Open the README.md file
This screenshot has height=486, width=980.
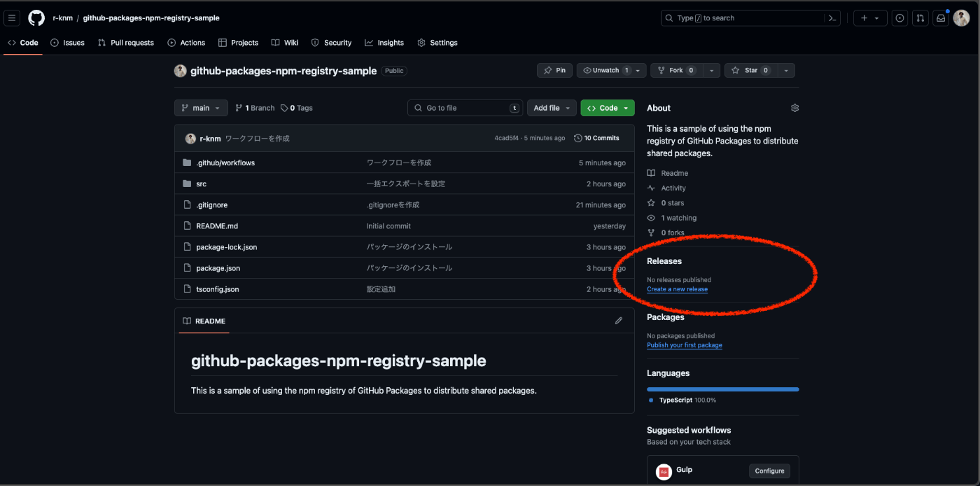click(x=217, y=225)
